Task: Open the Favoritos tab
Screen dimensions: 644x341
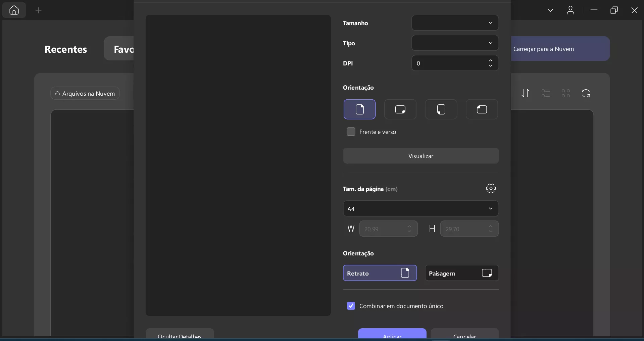Action: 119,49
